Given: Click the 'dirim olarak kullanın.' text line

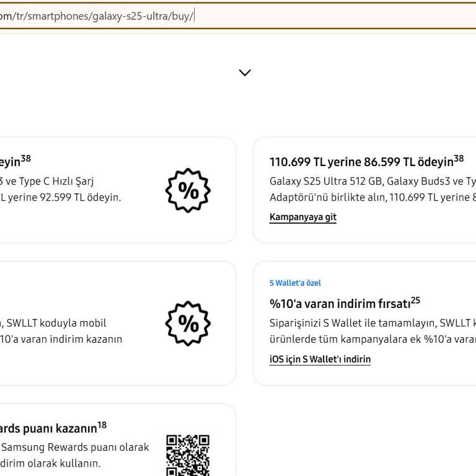Looking at the screenshot, I should (x=50, y=463).
